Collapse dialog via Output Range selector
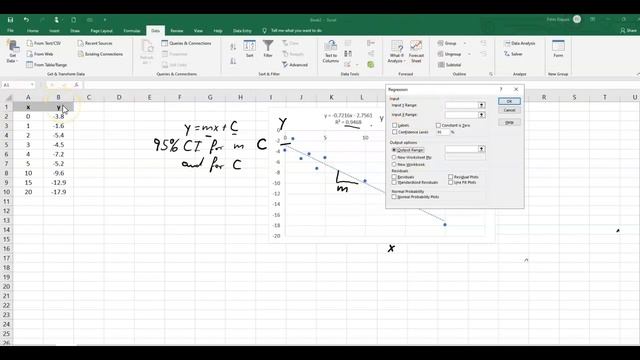Image resolution: width=640 pixels, height=360 pixels. click(482, 149)
